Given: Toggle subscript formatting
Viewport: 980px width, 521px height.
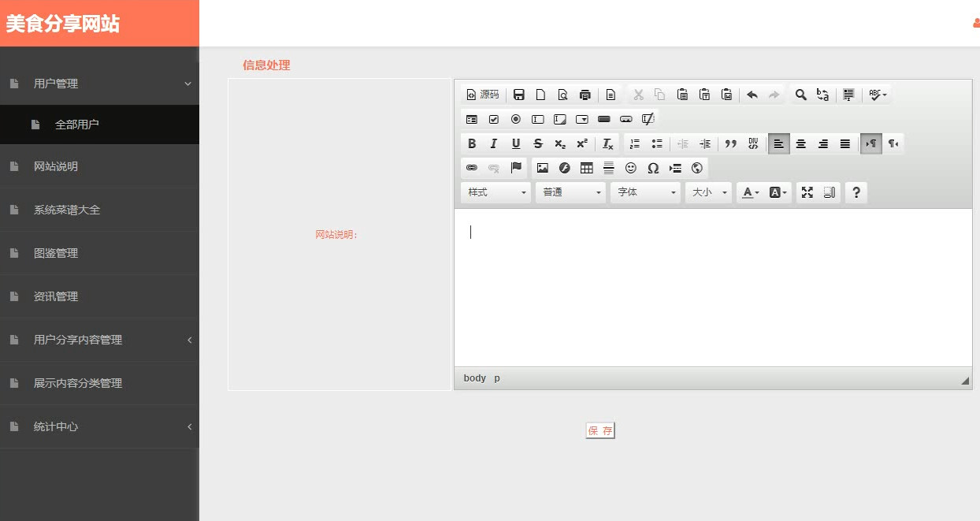Looking at the screenshot, I should pos(560,143).
